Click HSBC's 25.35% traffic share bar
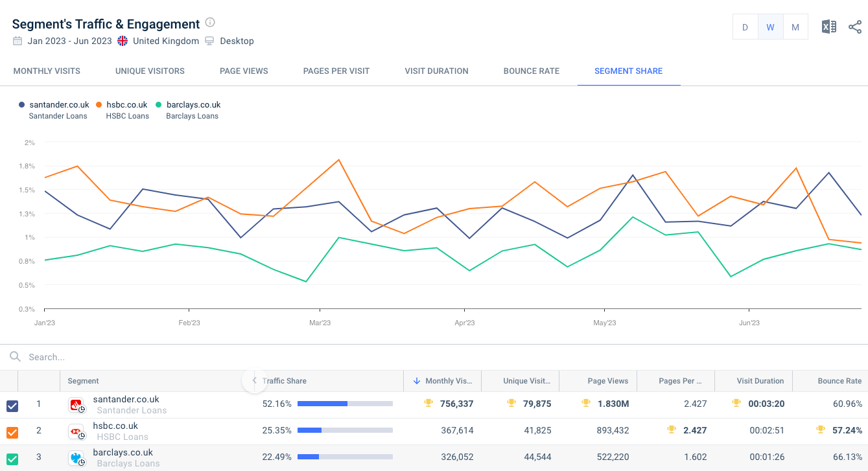 click(345, 430)
